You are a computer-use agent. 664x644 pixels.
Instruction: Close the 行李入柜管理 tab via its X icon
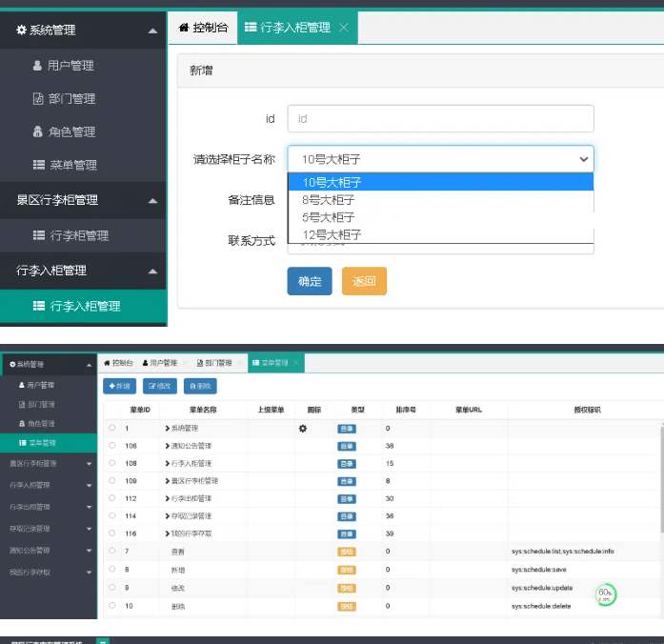[344, 28]
